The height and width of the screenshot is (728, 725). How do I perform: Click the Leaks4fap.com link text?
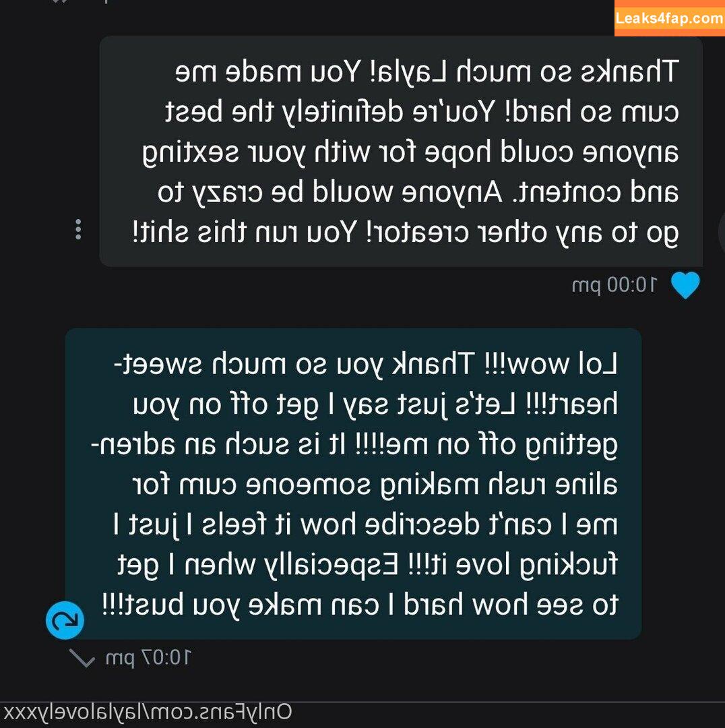[669, 18]
